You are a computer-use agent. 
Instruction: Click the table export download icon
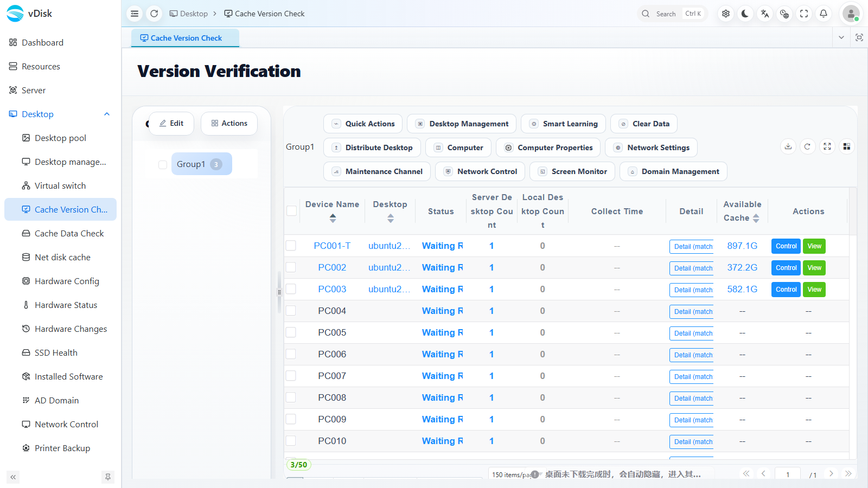coord(788,146)
